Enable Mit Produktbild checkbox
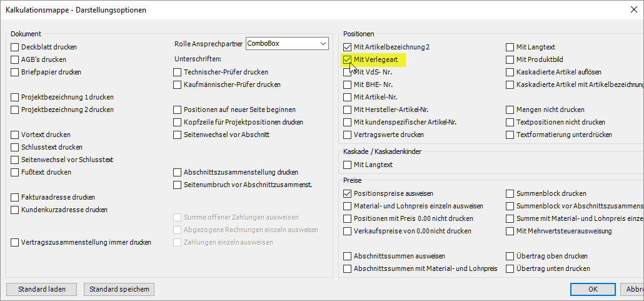Screen dimensions: 644x301 (x=510, y=59)
